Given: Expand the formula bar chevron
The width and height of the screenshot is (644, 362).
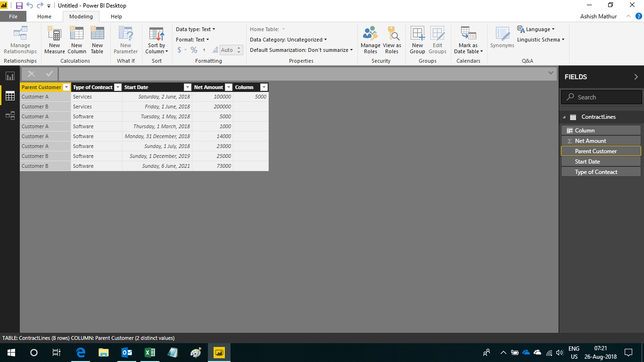Looking at the screenshot, I should 551,73.
